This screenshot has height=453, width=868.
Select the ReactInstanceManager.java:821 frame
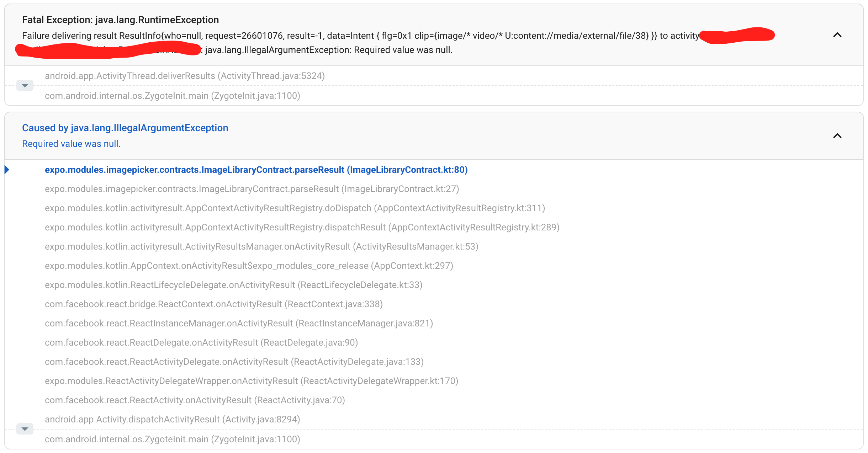pyautogui.click(x=239, y=323)
